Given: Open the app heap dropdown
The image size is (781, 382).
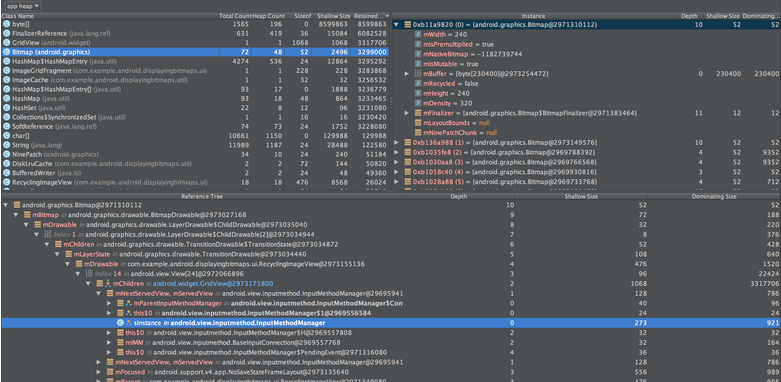Looking at the screenshot, I should (x=23, y=5).
